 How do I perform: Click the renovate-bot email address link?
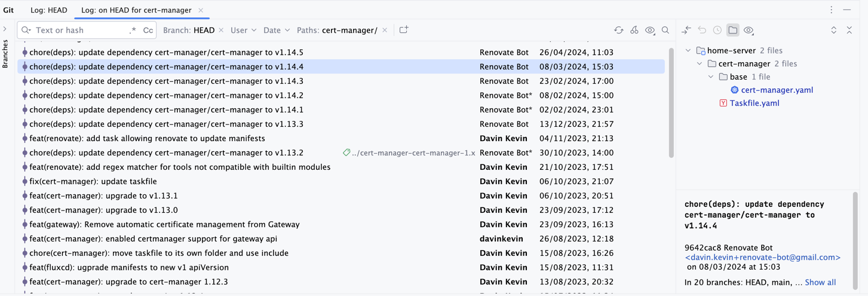pos(763,258)
